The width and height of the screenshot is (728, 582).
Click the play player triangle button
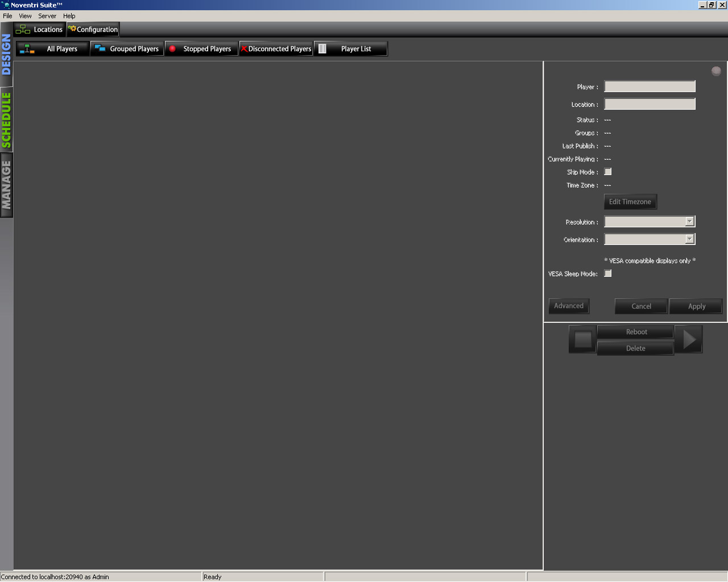click(689, 339)
